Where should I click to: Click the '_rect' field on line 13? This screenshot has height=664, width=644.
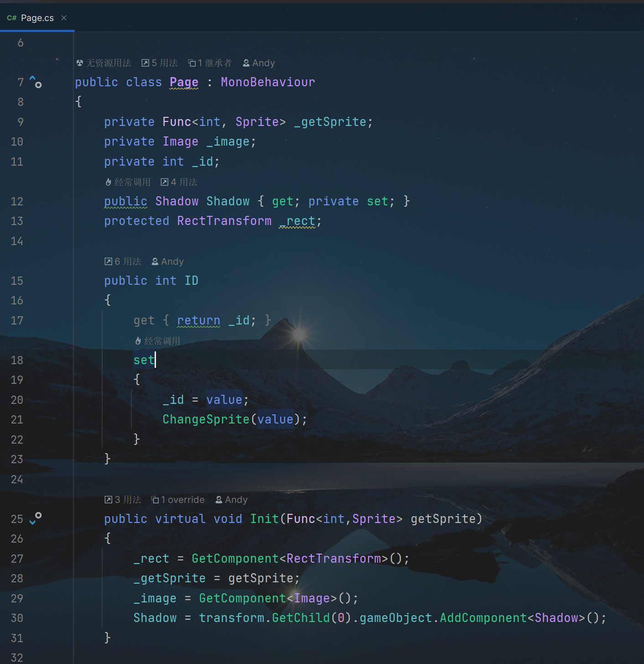tap(297, 221)
